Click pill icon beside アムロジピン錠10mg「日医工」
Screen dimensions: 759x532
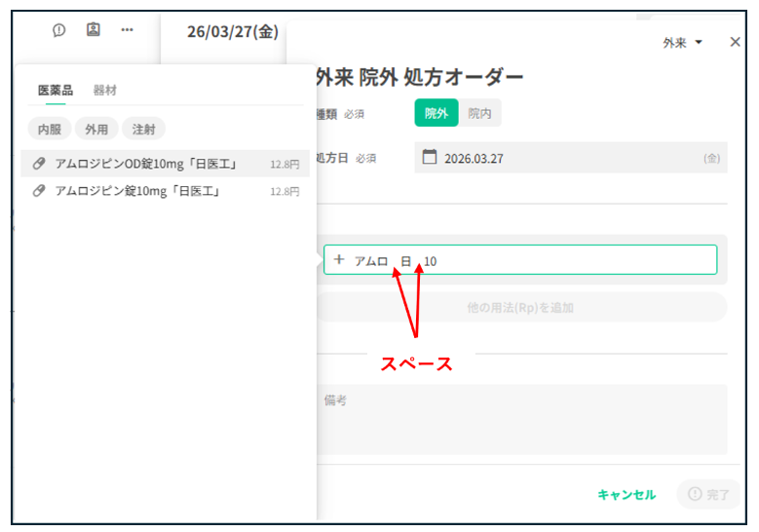[x=39, y=191]
